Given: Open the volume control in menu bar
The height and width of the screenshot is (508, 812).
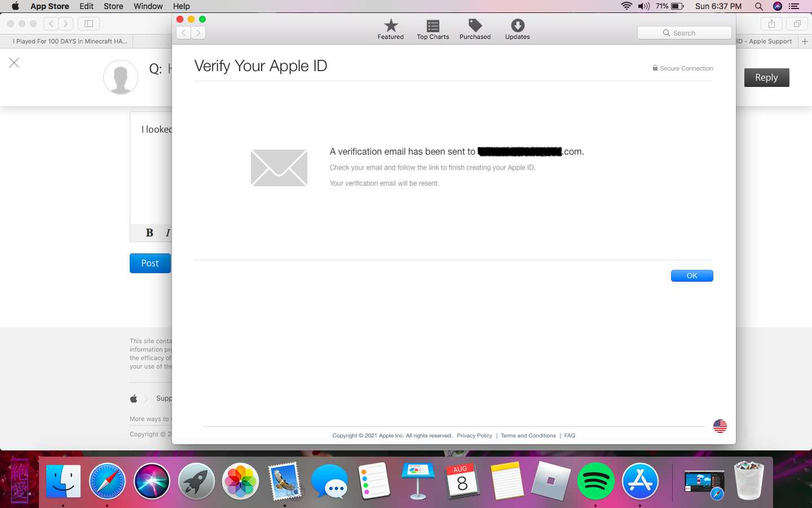Looking at the screenshot, I should (644, 6).
